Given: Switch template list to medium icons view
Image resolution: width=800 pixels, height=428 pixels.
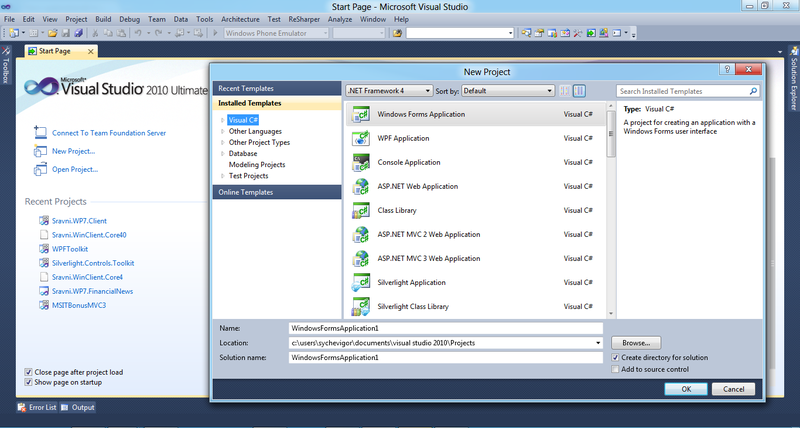Looking at the screenshot, I should point(579,91).
